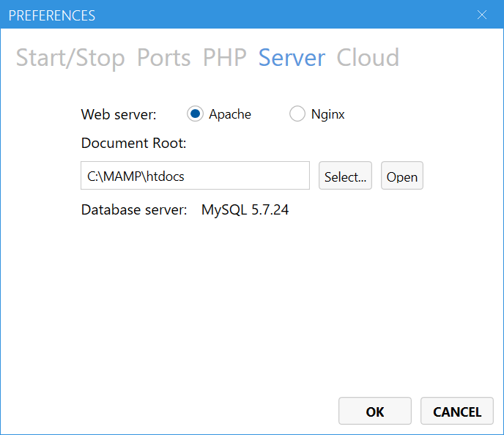This screenshot has height=435, width=504.
Task: Go to the PHP tab
Action: click(225, 58)
